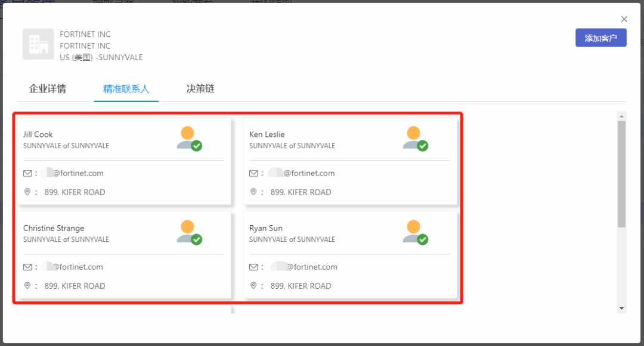The height and width of the screenshot is (346, 644).
Task: Click Jill Cook's verified contact avatar icon
Action: pyautogui.click(x=190, y=139)
